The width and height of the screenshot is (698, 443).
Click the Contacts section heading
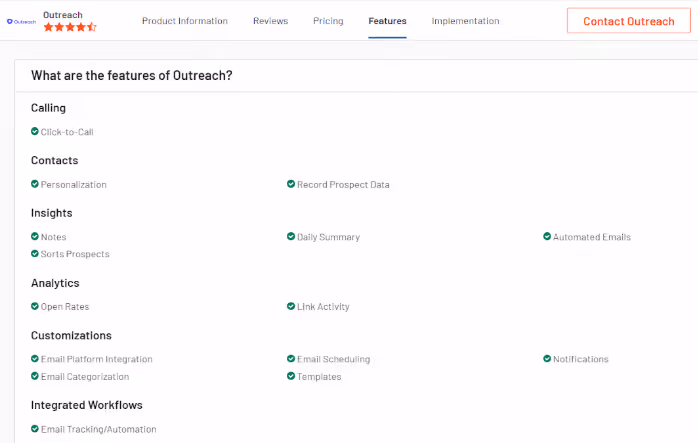point(54,160)
